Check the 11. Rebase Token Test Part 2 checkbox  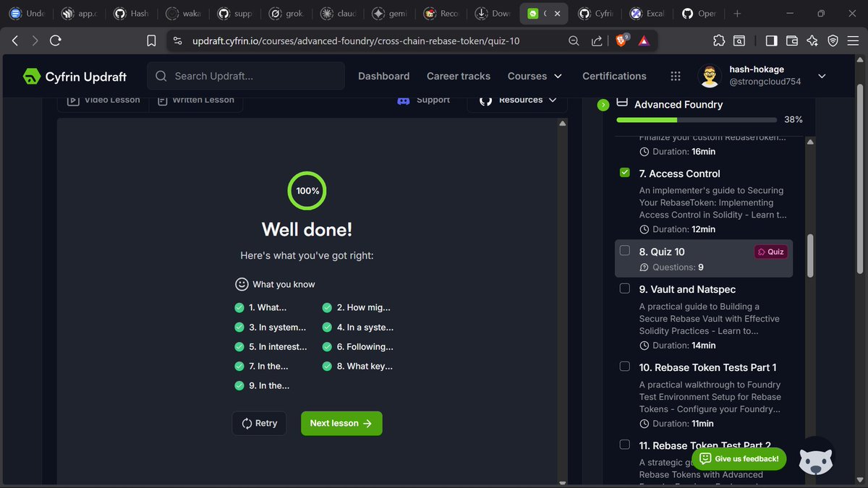(x=625, y=445)
